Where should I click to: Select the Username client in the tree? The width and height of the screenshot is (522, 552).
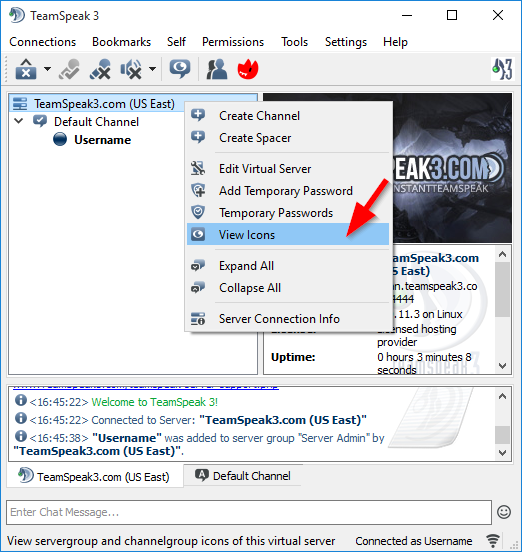point(102,140)
